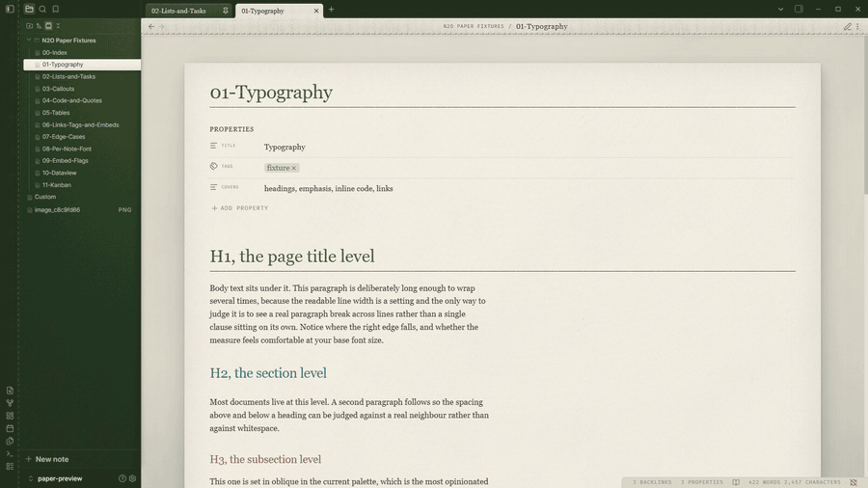Open the bookmarks pane icon
The image size is (868, 488).
pos(56,9)
